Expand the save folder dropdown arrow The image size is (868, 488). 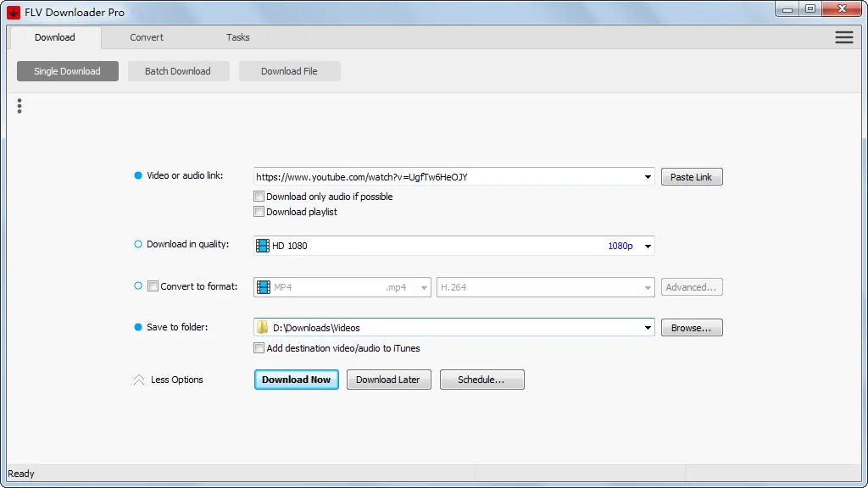pos(647,328)
